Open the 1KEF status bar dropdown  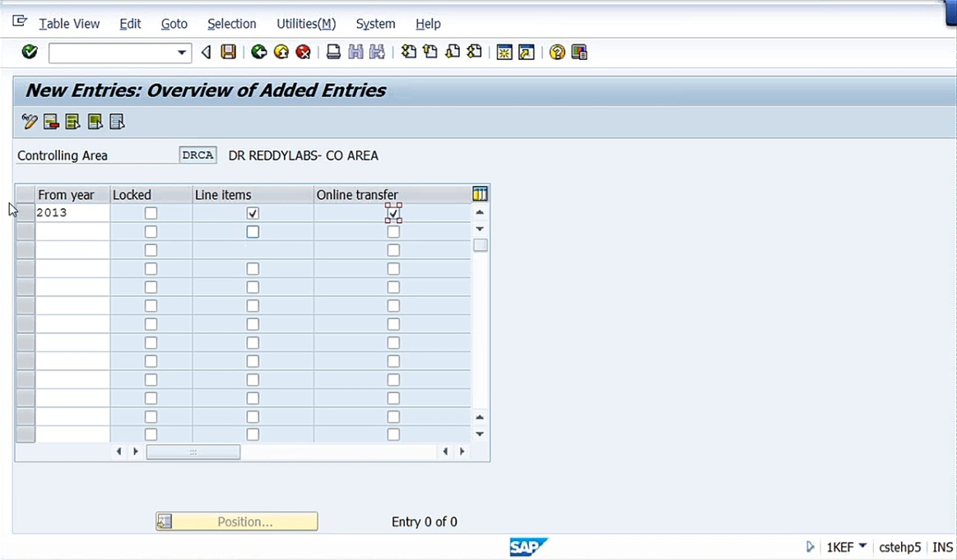coord(862,546)
